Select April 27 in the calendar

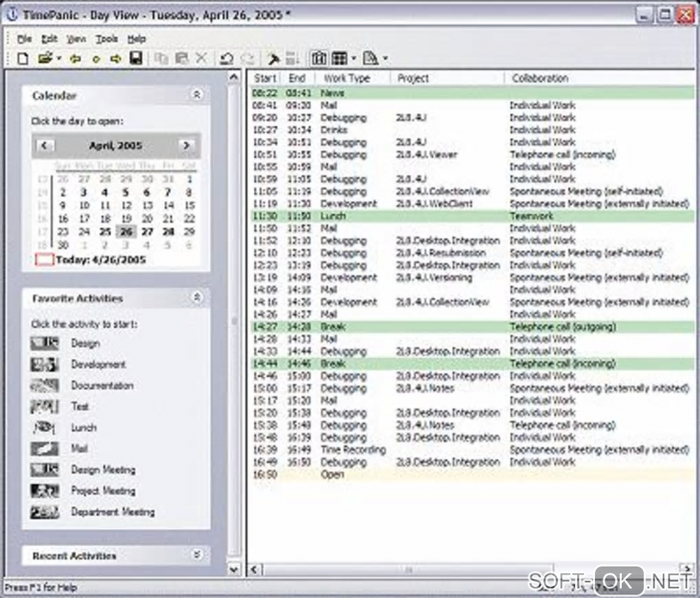[x=148, y=232]
